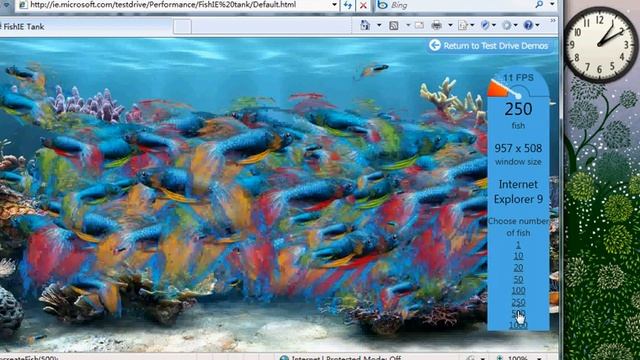Click the Safety shield icon
The image size is (640, 360).
[x=484, y=25]
